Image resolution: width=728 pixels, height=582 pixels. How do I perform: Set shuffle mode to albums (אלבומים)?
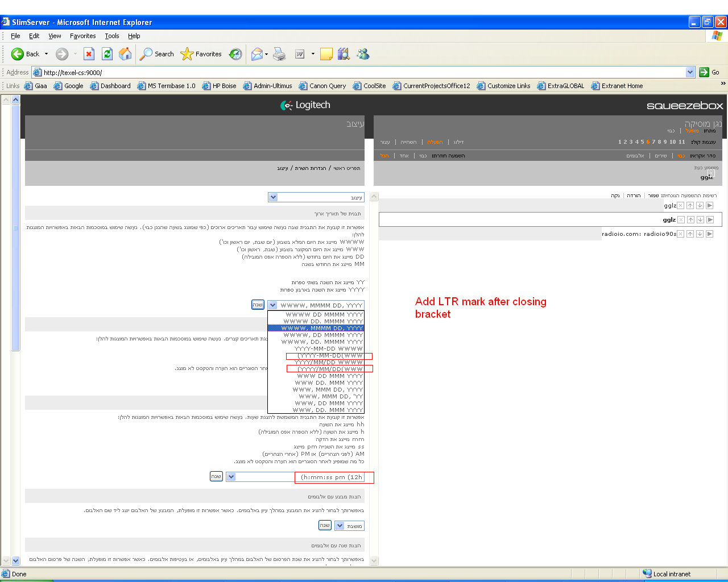(635, 156)
